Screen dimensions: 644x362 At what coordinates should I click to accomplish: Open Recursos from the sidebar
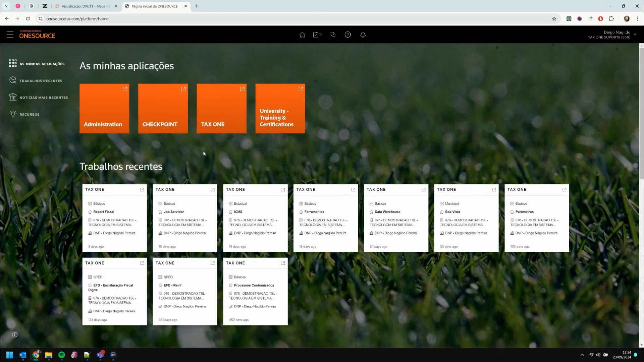tap(29, 114)
